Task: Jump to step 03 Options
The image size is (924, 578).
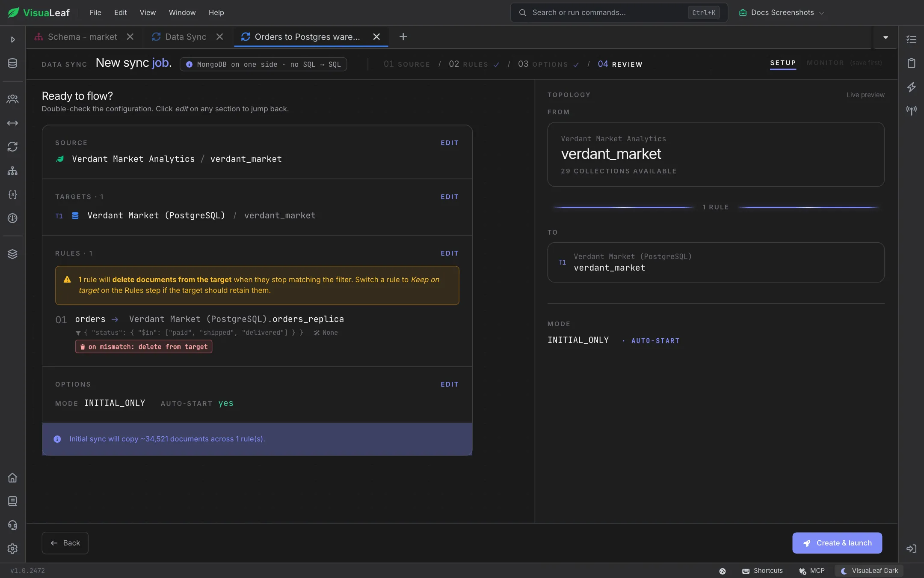Action: pyautogui.click(x=548, y=64)
